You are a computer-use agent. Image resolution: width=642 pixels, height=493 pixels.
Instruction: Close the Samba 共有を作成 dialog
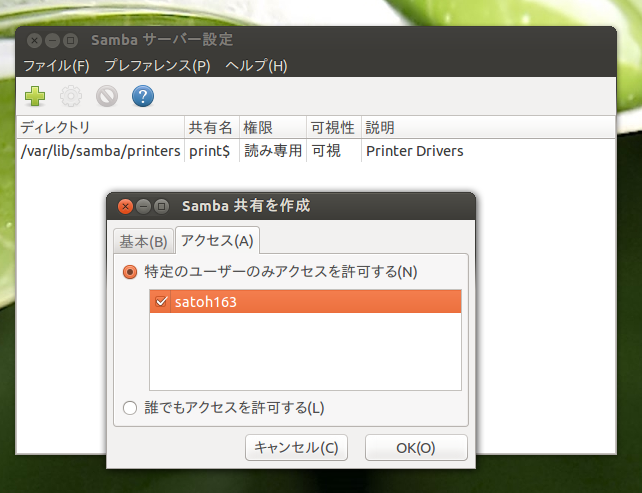(x=125, y=206)
